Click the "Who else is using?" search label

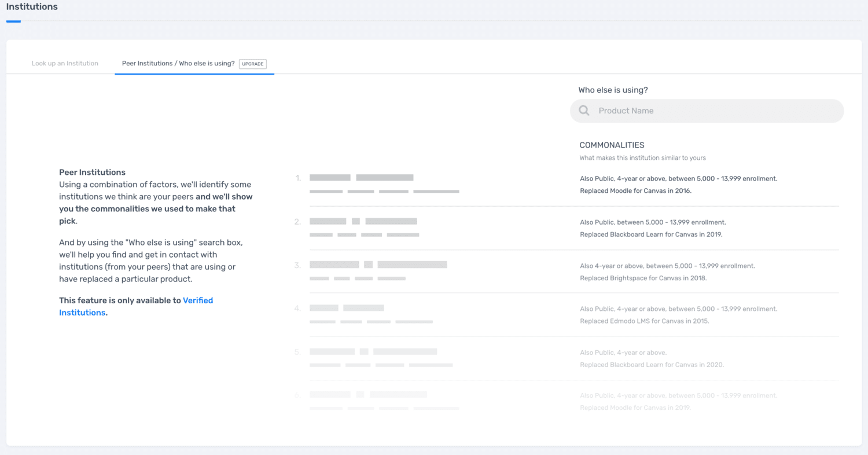click(x=613, y=90)
